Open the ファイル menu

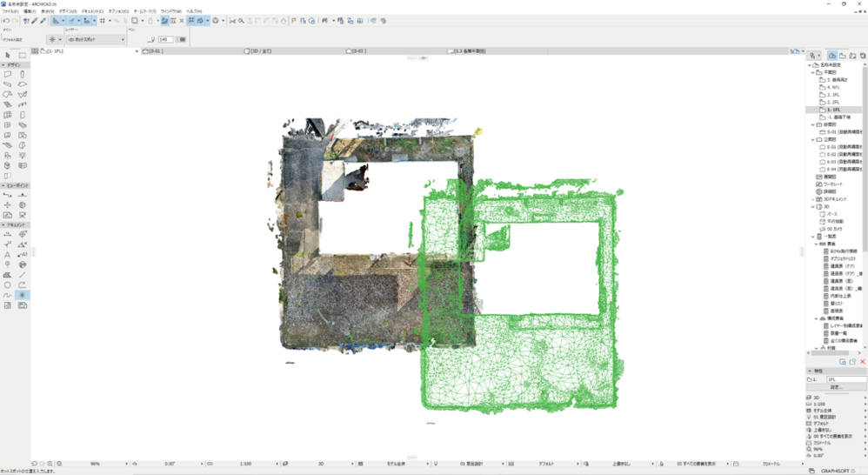[10, 11]
